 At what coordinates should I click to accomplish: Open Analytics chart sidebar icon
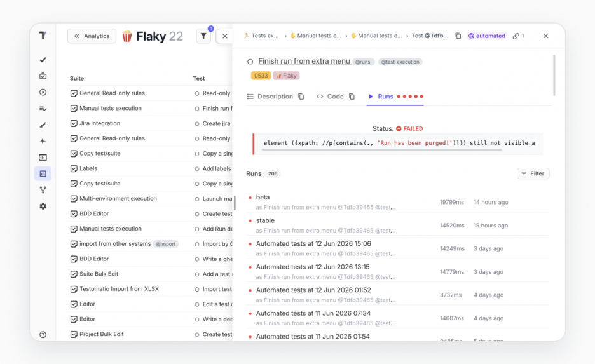click(x=43, y=173)
